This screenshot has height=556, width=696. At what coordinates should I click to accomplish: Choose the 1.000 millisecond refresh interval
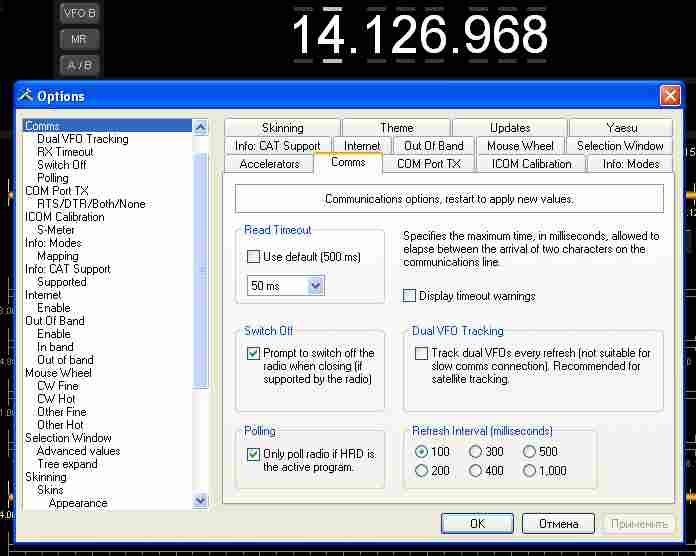531,471
